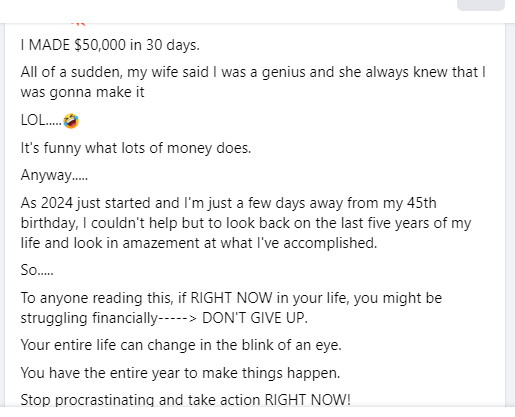This screenshot has width=515, height=417.
Task: Click 'You have the entire year to make things happen.'
Action: (x=180, y=373)
